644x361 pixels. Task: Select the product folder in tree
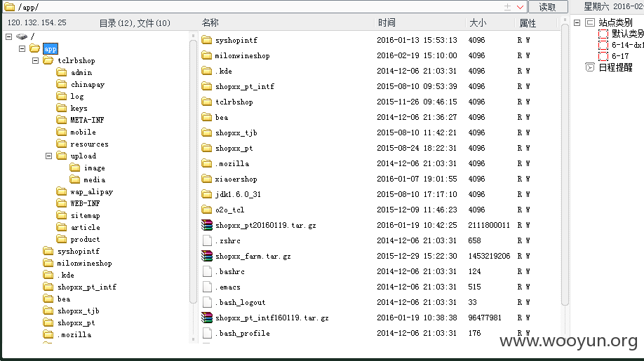coord(85,239)
